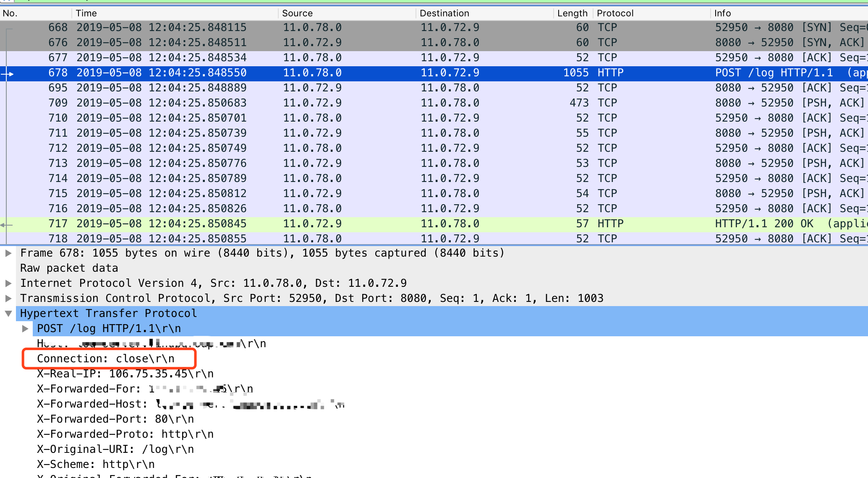Select the X-Scheme: http line
The image size is (868, 478).
point(96,465)
